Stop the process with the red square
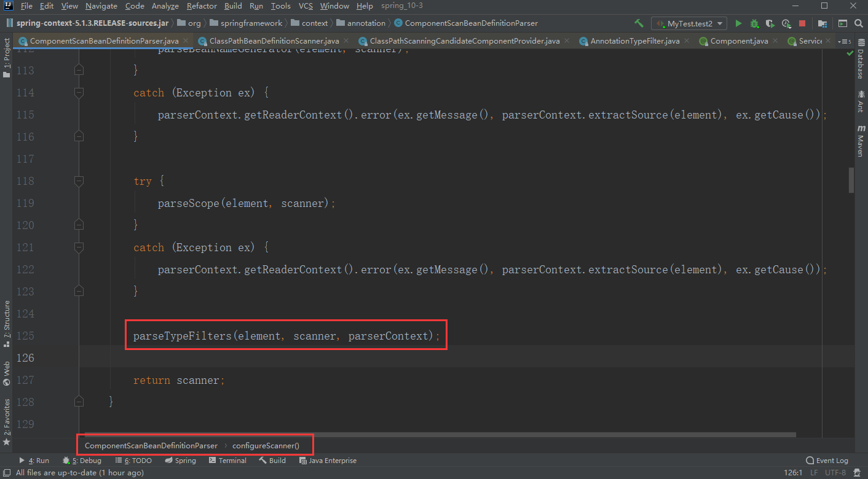The image size is (868, 479). point(802,23)
